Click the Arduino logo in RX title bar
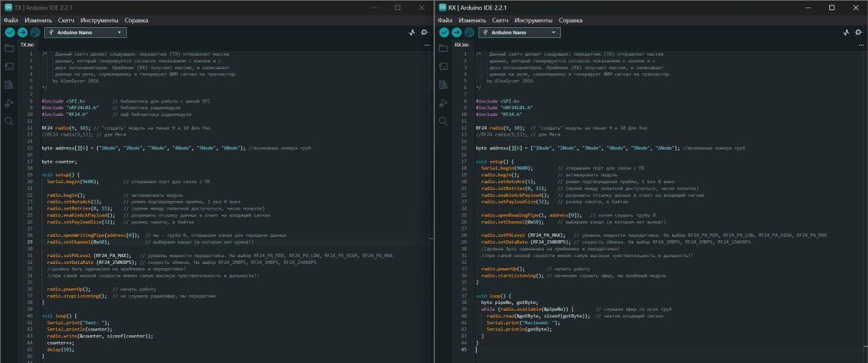The image size is (868, 363). point(441,7)
